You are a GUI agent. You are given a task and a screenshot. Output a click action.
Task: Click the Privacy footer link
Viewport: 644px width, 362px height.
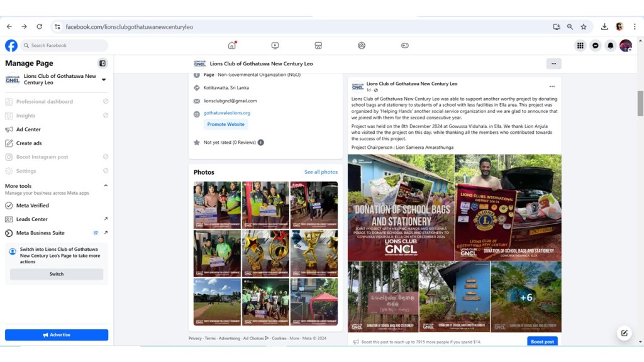click(x=195, y=338)
